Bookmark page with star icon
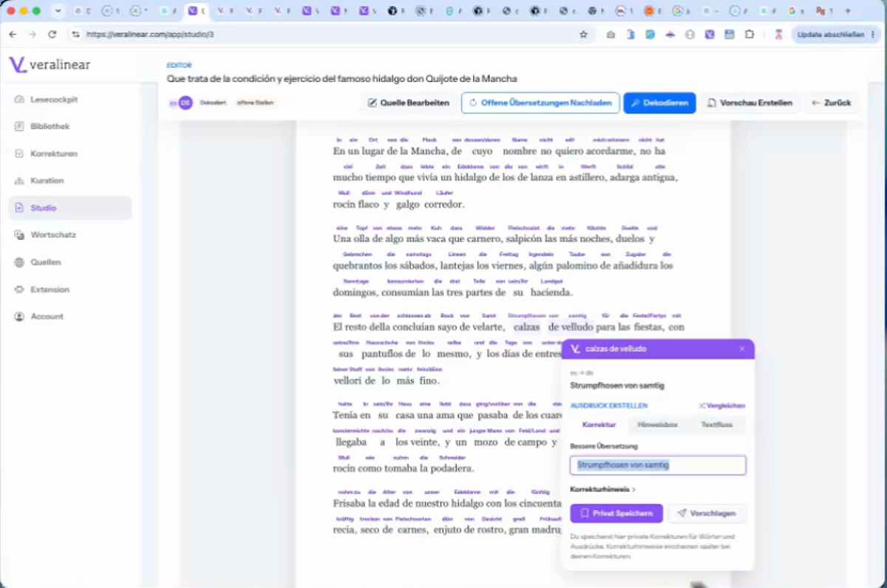This screenshot has width=887, height=588. (583, 34)
